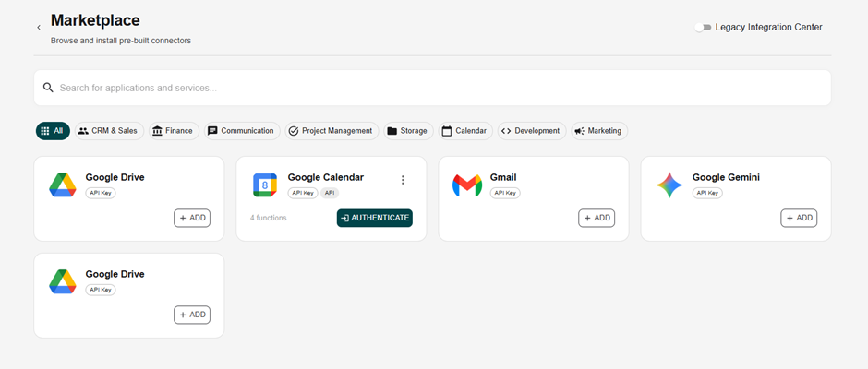Add the Gmail connector

(x=597, y=218)
